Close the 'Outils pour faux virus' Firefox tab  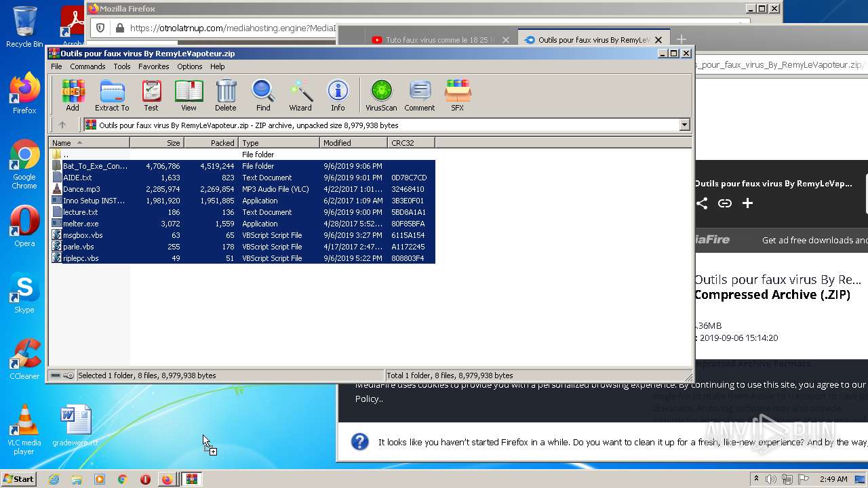pos(658,40)
